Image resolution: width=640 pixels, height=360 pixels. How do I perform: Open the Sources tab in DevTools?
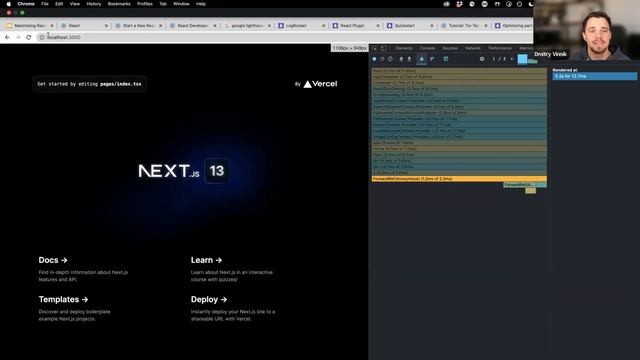450,48
